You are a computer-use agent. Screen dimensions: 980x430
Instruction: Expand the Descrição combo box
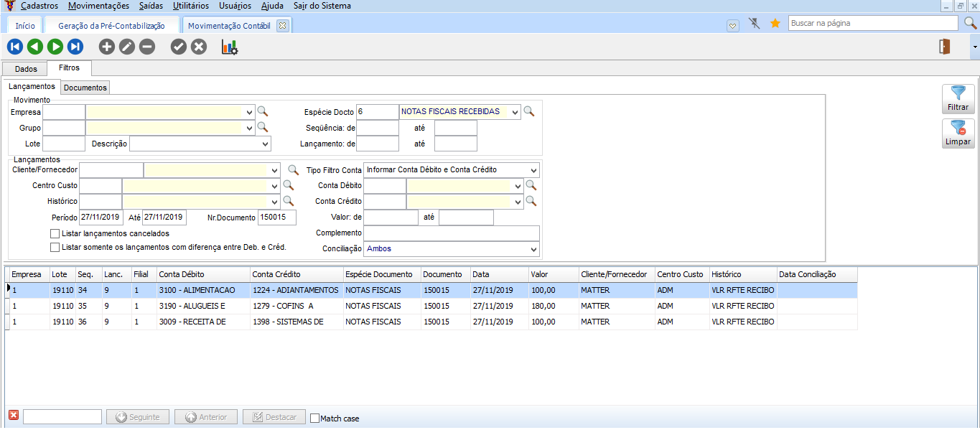pos(264,144)
